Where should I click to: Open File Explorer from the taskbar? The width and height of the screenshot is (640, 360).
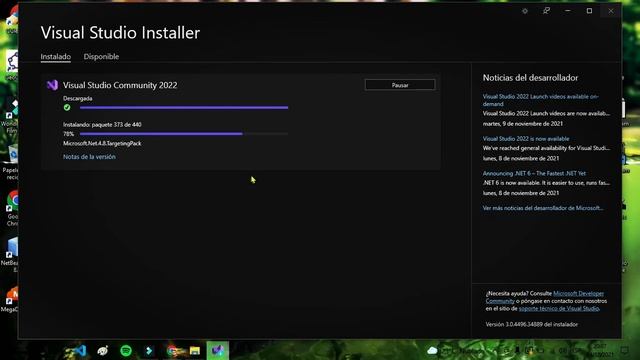tap(195, 351)
